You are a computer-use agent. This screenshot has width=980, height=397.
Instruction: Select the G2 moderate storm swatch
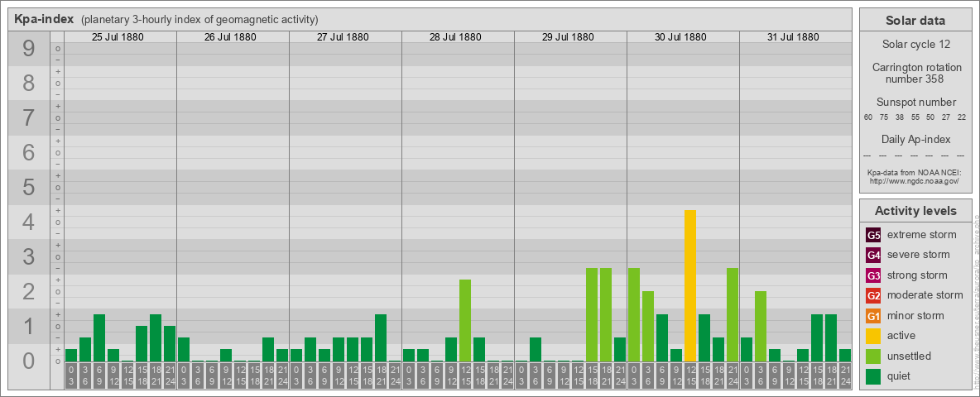[874, 295]
